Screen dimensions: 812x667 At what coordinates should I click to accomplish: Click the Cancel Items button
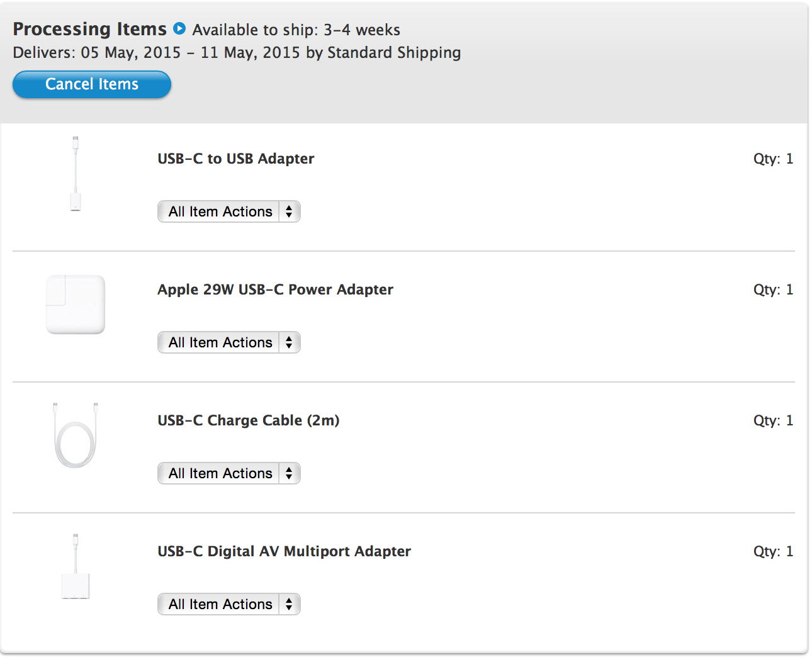(x=92, y=84)
